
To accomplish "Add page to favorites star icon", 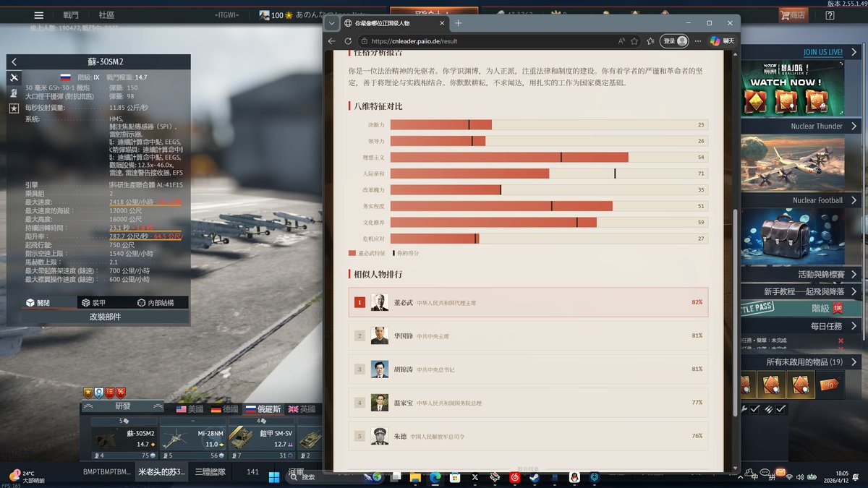I will [635, 41].
